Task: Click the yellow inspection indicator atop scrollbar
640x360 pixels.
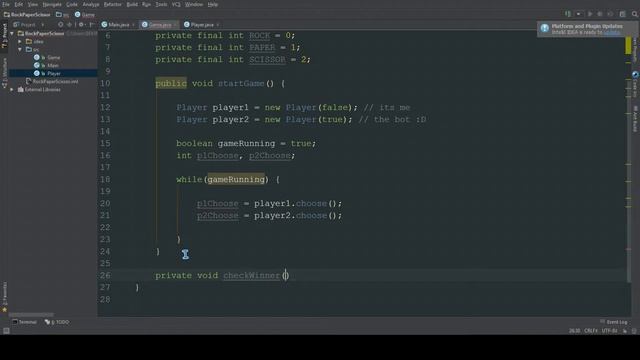Action: (628, 46)
